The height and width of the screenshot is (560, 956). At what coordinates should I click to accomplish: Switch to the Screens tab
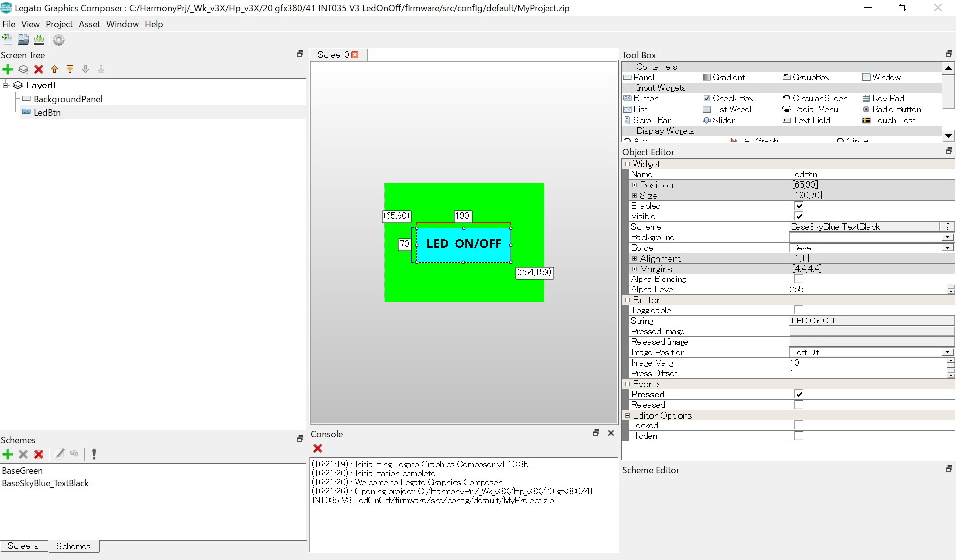coord(23,546)
